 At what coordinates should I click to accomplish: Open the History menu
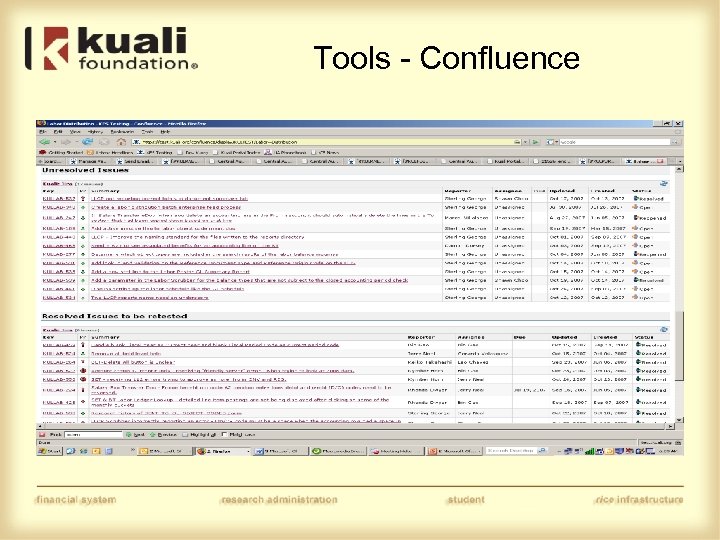[95, 132]
